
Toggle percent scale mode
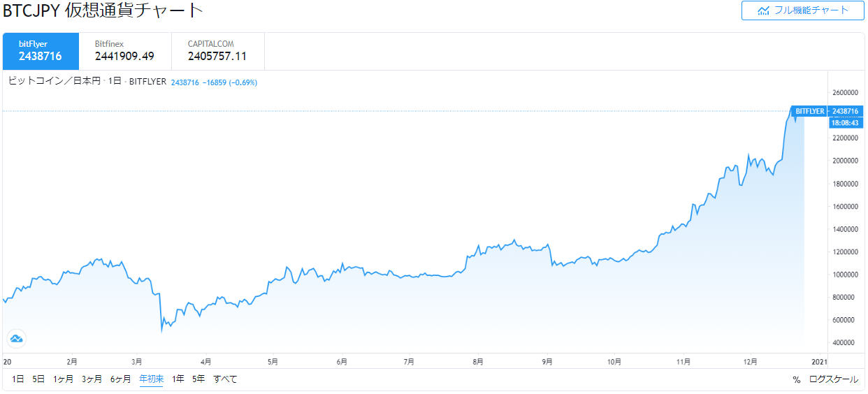796,380
